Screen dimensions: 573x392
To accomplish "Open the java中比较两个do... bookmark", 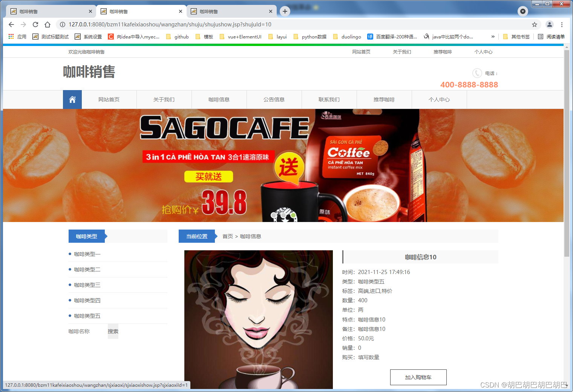I will [x=448, y=37].
